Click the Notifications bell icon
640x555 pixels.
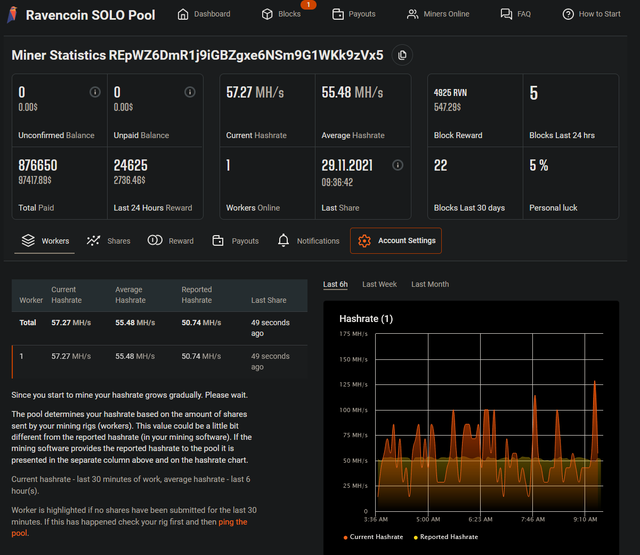pos(283,240)
